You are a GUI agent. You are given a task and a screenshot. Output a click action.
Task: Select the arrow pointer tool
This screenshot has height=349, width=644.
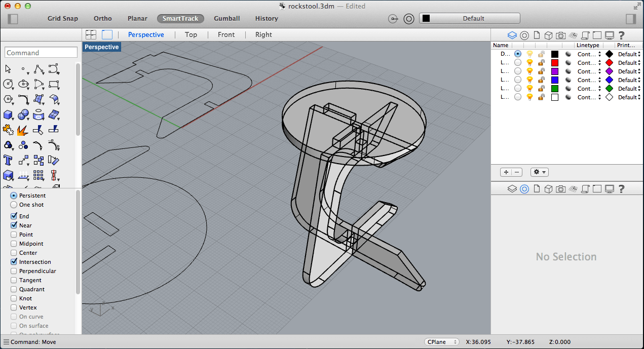click(x=8, y=69)
